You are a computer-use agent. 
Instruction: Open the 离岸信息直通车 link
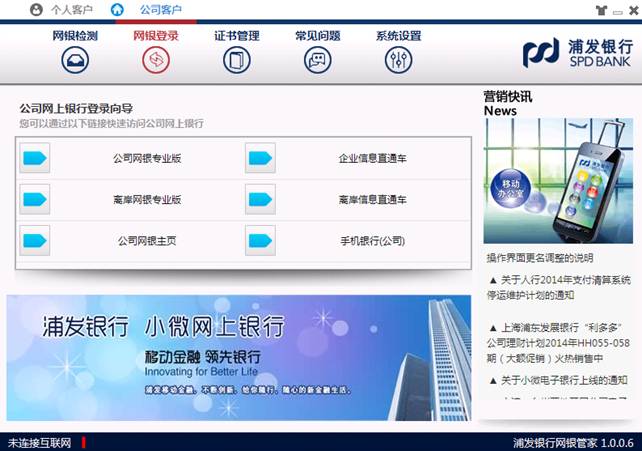tap(373, 200)
